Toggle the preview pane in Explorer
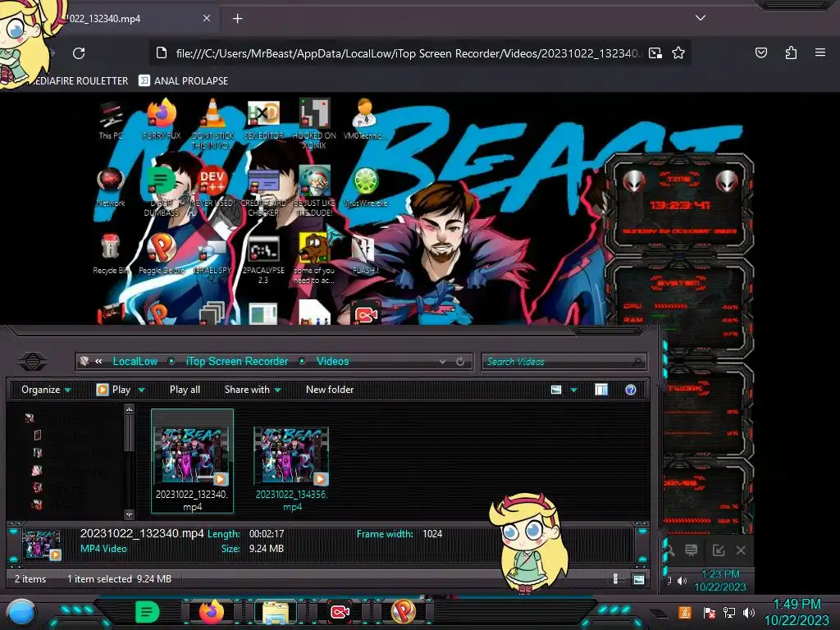The image size is (840, 630). click(601, 390)
